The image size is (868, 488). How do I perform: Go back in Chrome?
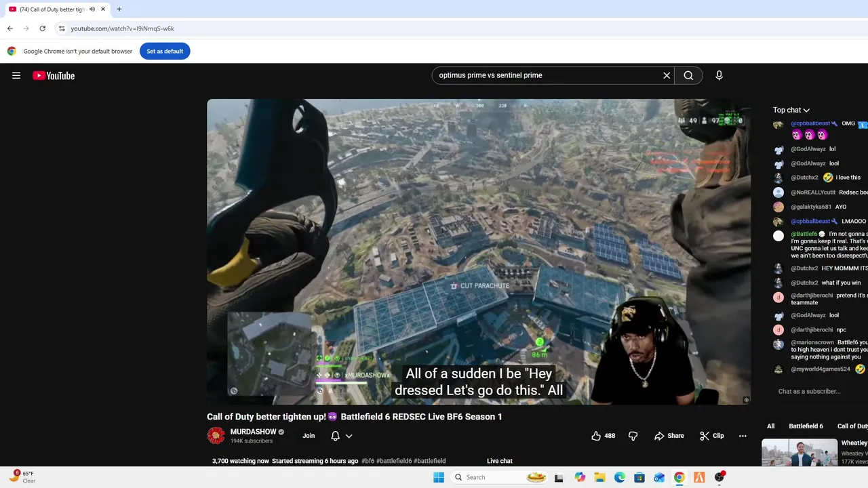(x=9, y=28)
